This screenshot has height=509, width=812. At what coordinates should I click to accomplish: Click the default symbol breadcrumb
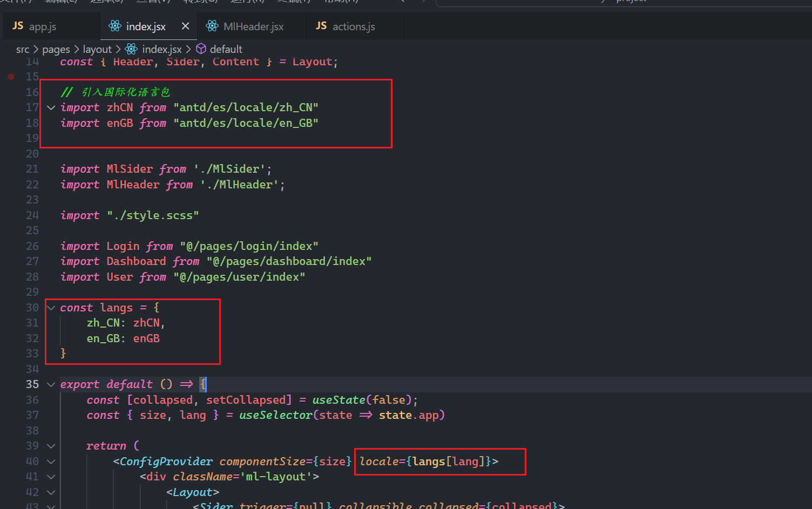226,49
